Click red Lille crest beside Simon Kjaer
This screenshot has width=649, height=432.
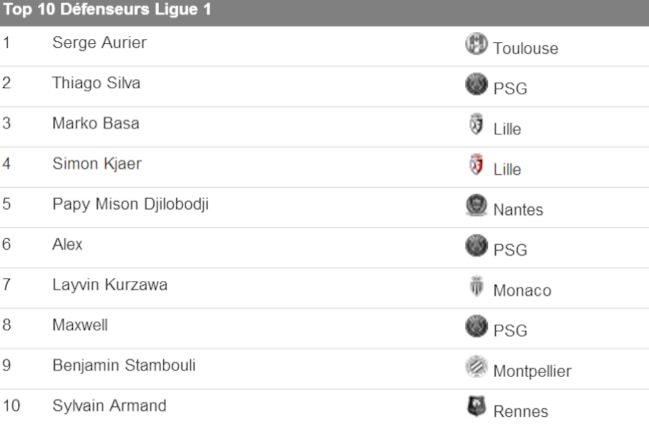[x=476, y=164]
